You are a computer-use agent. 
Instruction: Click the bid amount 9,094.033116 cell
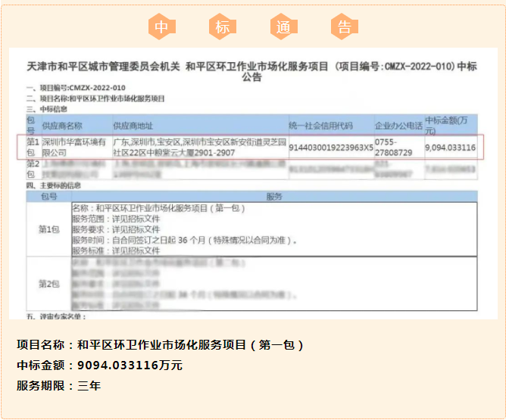[x=451, y=148]
